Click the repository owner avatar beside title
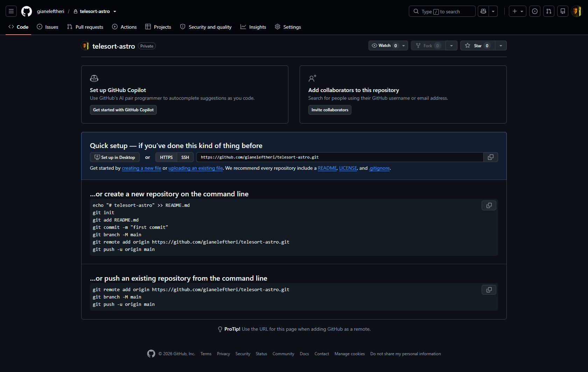Image resolution: width=588 pixels, height=372 pixels. (85, 46)
